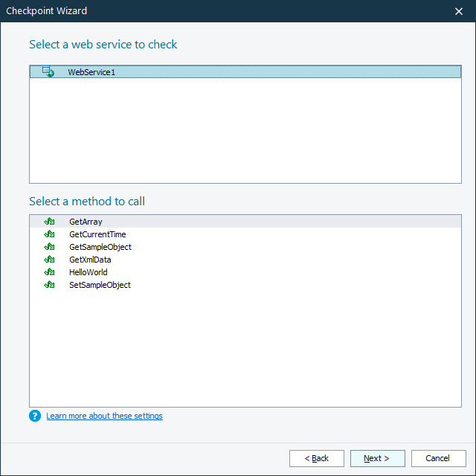Click the WebService1 service icon

(48, 72)
